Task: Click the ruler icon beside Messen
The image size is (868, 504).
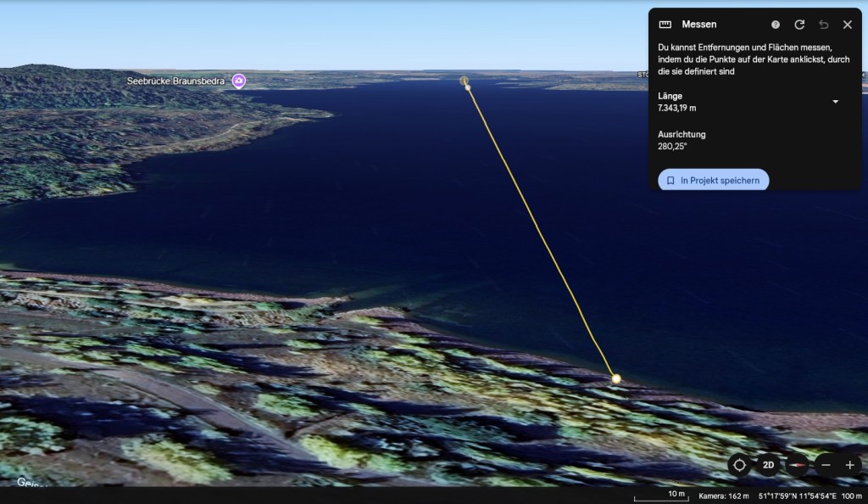Action: click(665, 25)
